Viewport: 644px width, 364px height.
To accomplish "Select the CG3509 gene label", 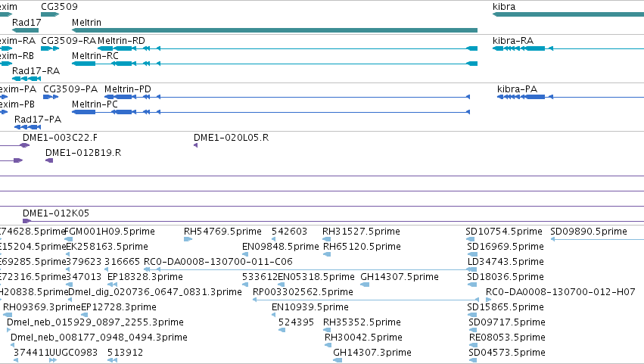I will 59,7.
